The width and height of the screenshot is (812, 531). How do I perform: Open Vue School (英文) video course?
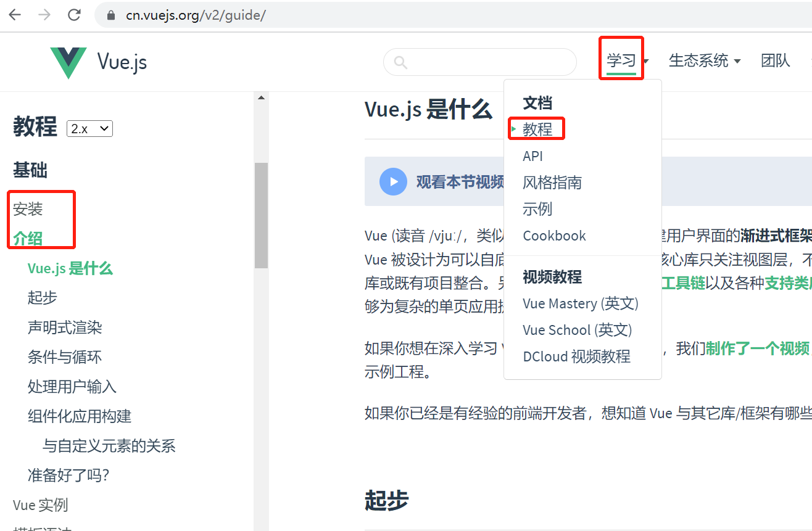click(x=578, y=330)
